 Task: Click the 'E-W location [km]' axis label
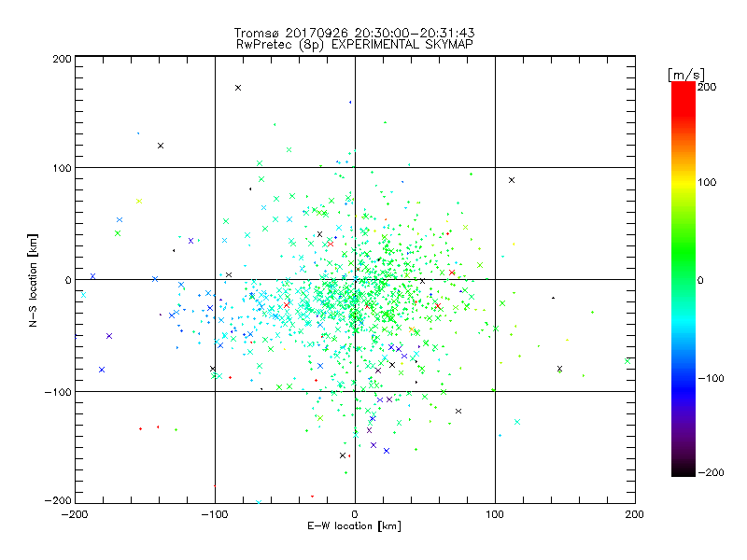pos(354,526)
